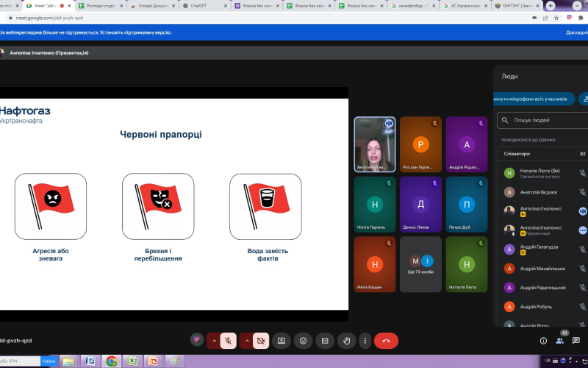Switch to the ChatGPT tab

tap(204, 6)
